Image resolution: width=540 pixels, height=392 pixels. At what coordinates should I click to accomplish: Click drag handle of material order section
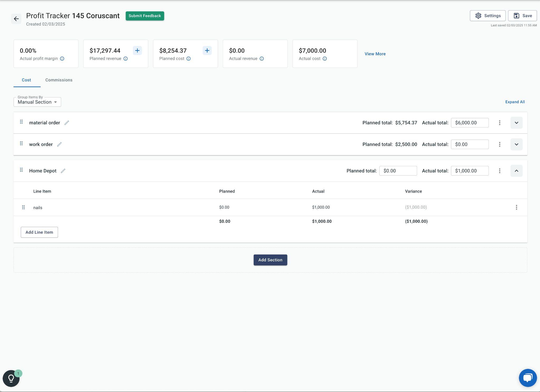(21, 122)
